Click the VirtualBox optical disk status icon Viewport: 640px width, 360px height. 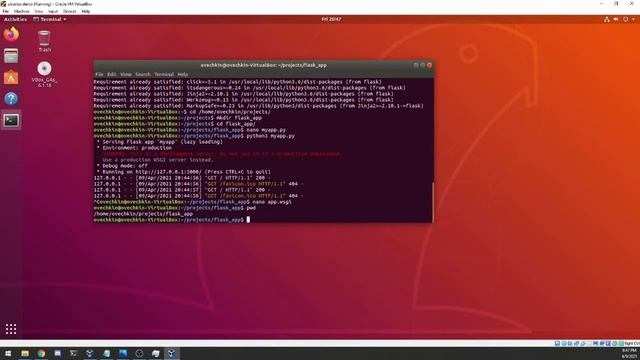(564, 344)
